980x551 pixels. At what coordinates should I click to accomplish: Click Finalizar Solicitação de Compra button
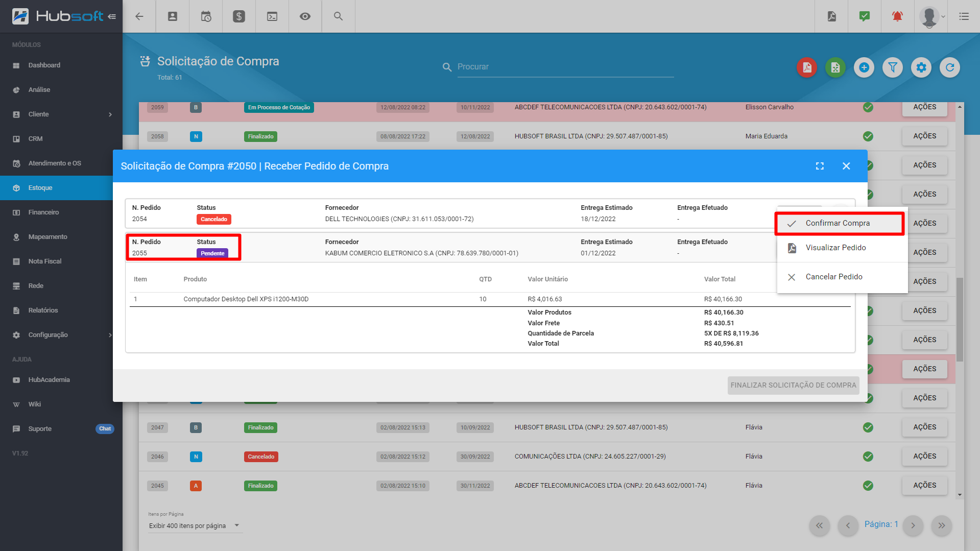793,385
